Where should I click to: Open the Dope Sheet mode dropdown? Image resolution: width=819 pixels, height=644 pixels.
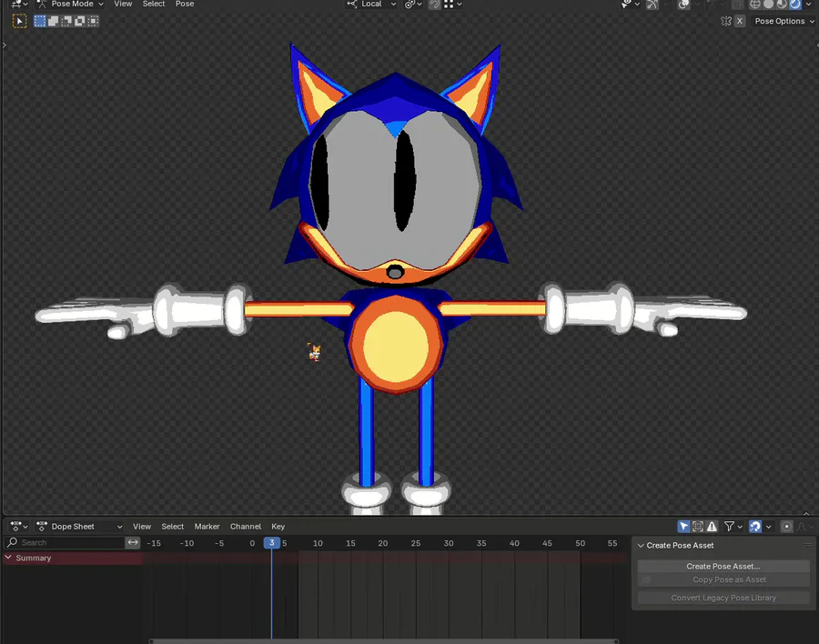79,527
